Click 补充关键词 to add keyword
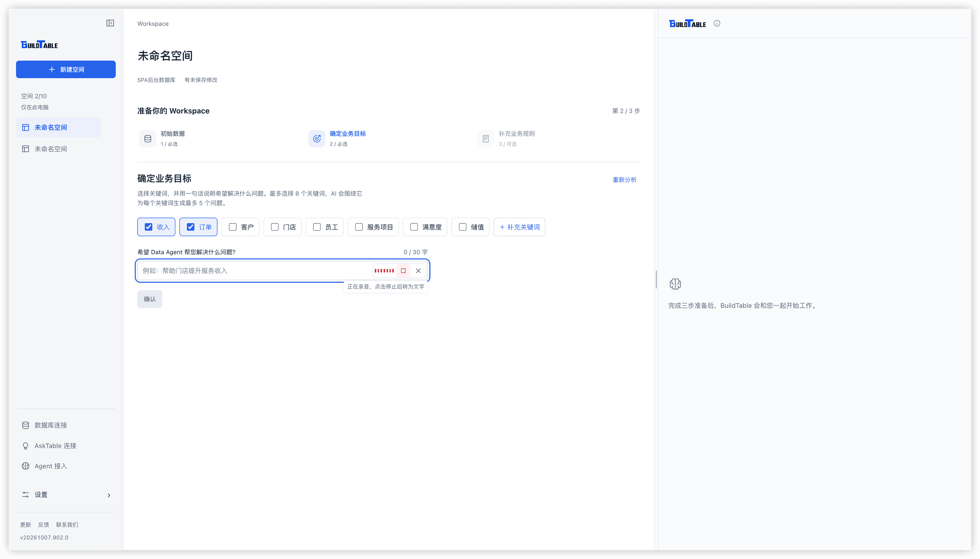 tap(519, 227)
